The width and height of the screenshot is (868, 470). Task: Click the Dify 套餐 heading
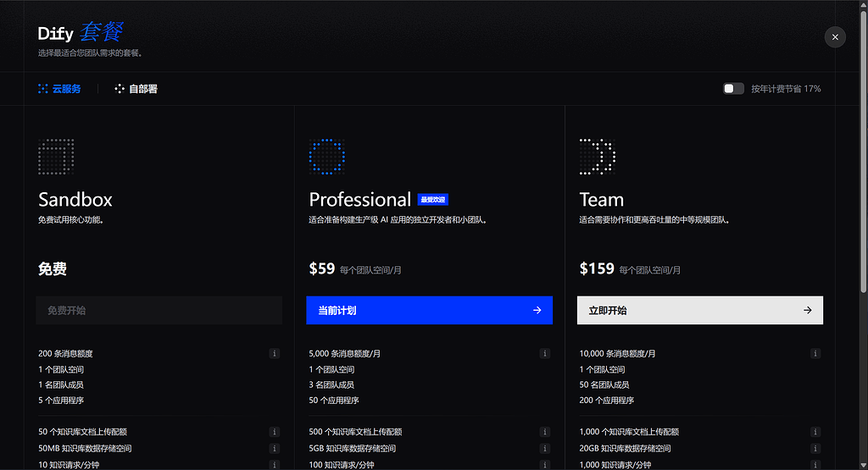[81, 32]
